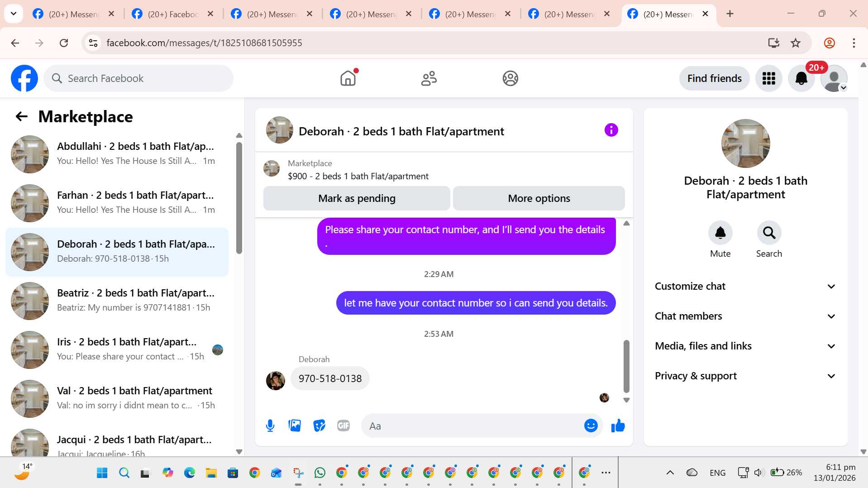This screenshot has width=868, height=488.
Task: Open the emoji picker
Action: pyautogui.click(x=591, y=426)
